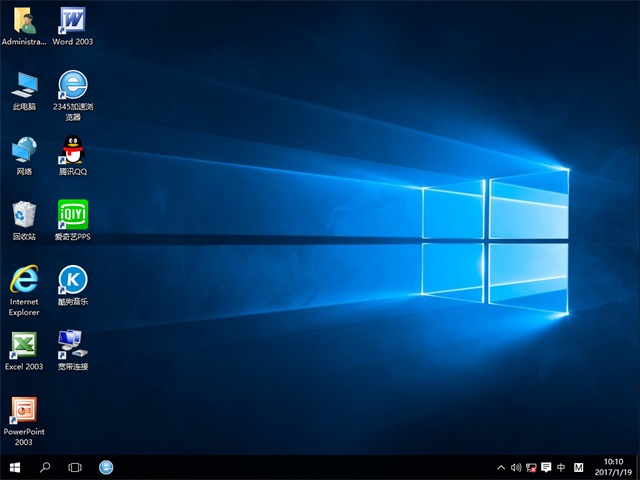Open Task View from the taskbar

click(75, 467)
